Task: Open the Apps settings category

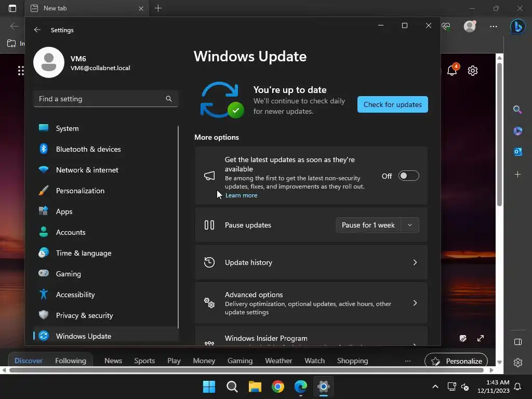Action: pyautogui.click(x=105, y=211)
